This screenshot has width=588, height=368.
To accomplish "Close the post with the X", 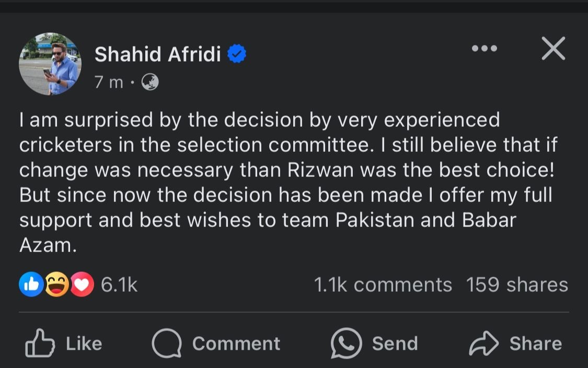I will pyautogui.click(x=553, y=49).
